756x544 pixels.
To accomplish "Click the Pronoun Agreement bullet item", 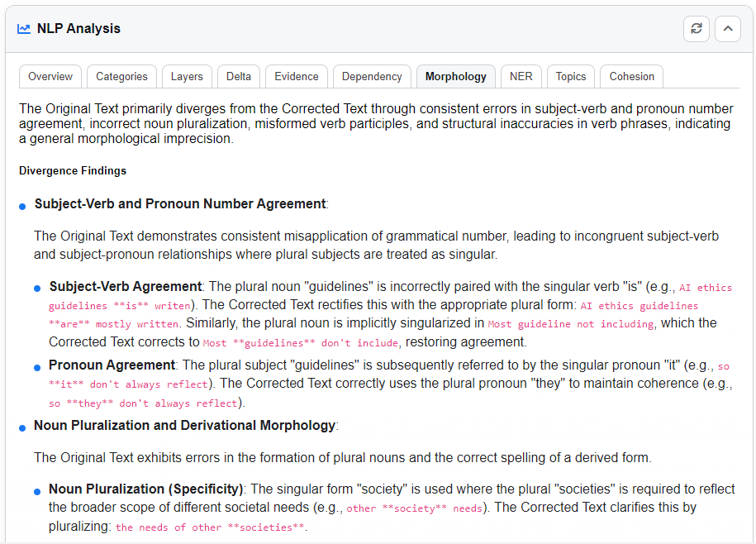I will (x=112, y=365).
